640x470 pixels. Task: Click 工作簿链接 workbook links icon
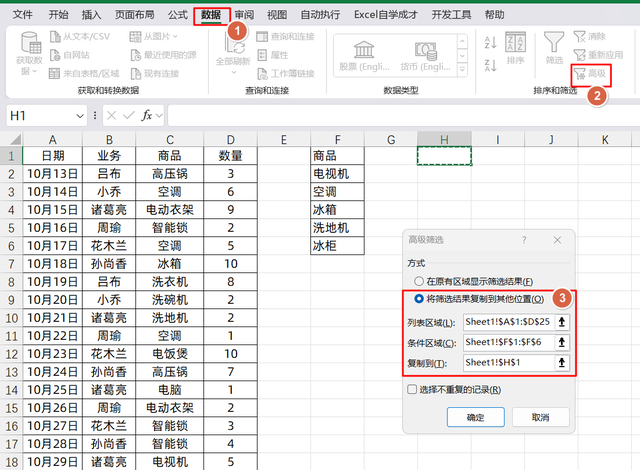point(262,73)
